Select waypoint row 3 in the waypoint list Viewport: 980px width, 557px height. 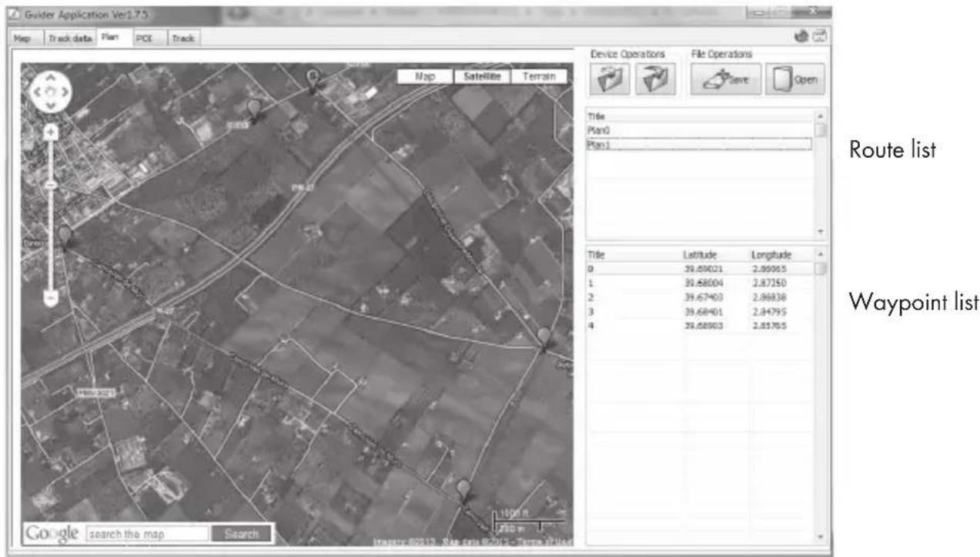click(x=699, y=312)
